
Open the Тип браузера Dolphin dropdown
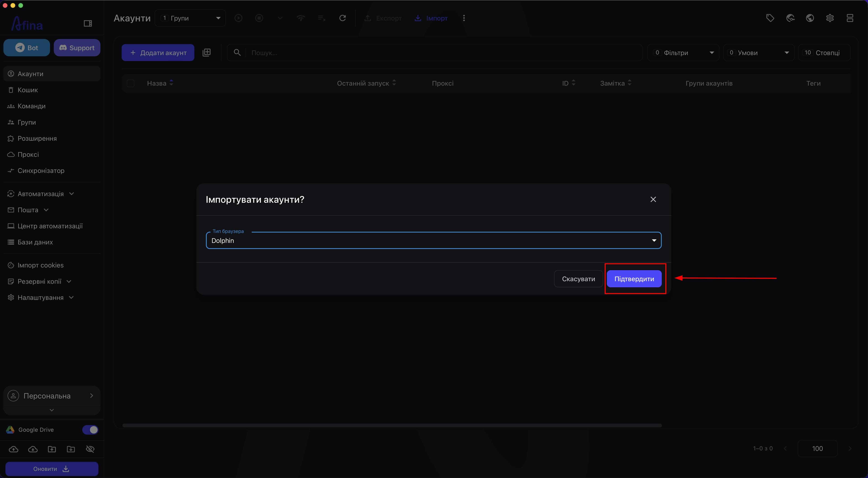pos(434,241)
